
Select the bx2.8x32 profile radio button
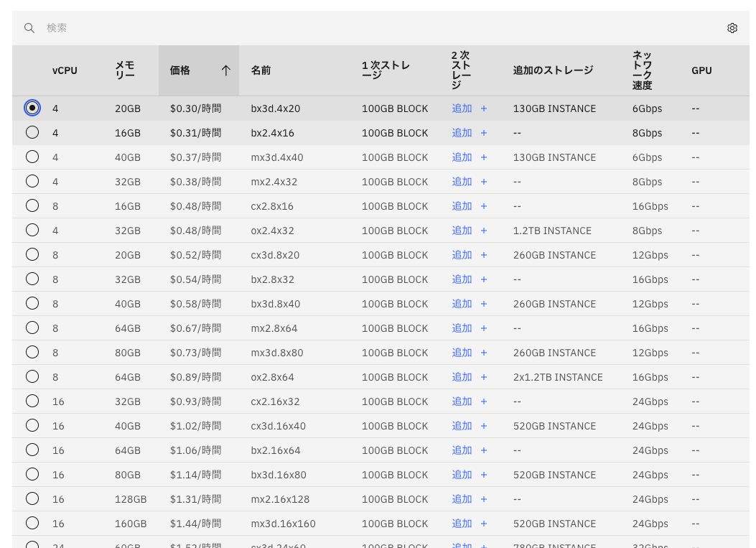click(x=32, y=279)
